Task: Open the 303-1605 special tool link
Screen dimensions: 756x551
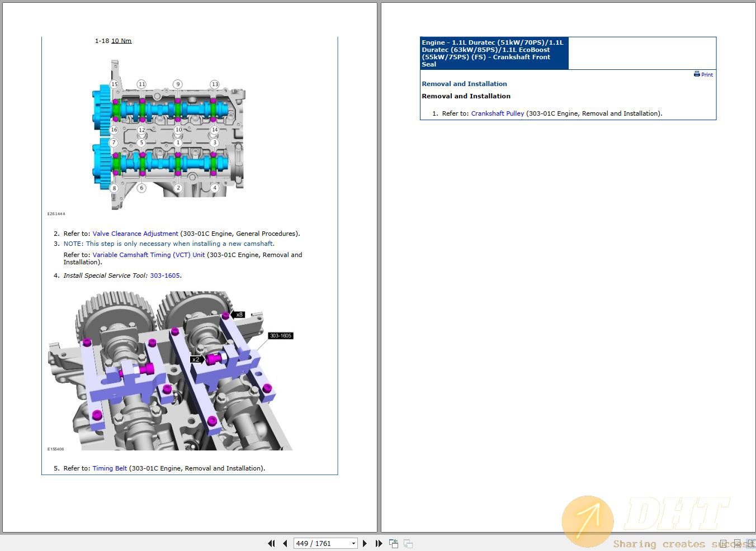Action: click(165, 275)
